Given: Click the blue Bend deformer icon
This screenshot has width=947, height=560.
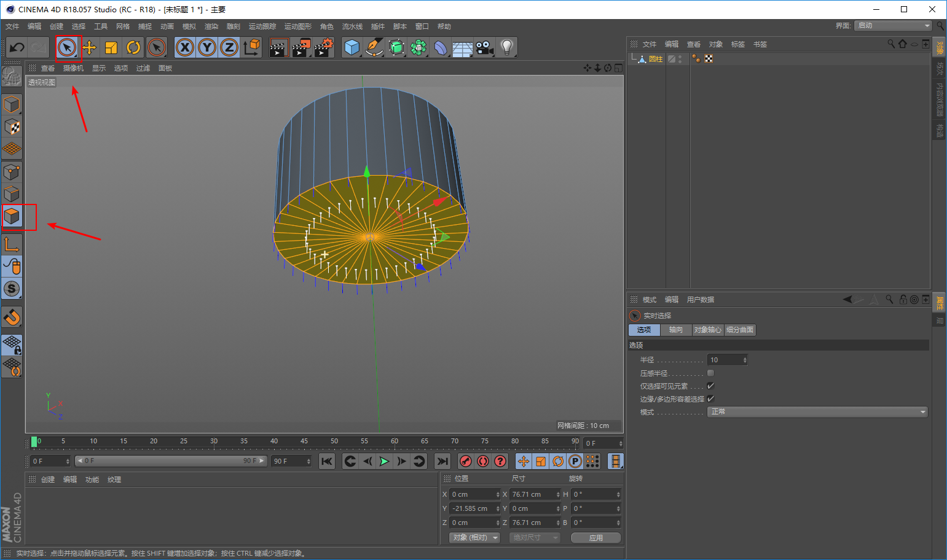Looking at the screenshot, I should click(x=441, y=47).
